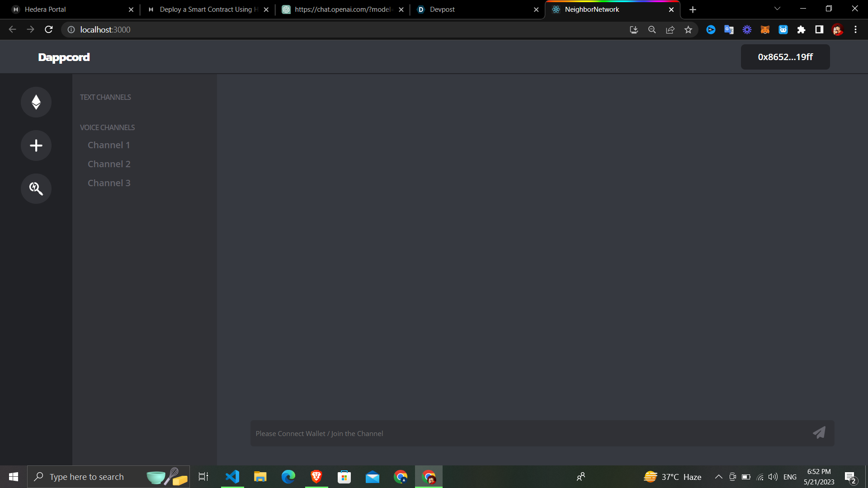Screen dimensions: 868x488
Task: Click the browser zoom magnifier icon
Action: [x=652, y=30]
